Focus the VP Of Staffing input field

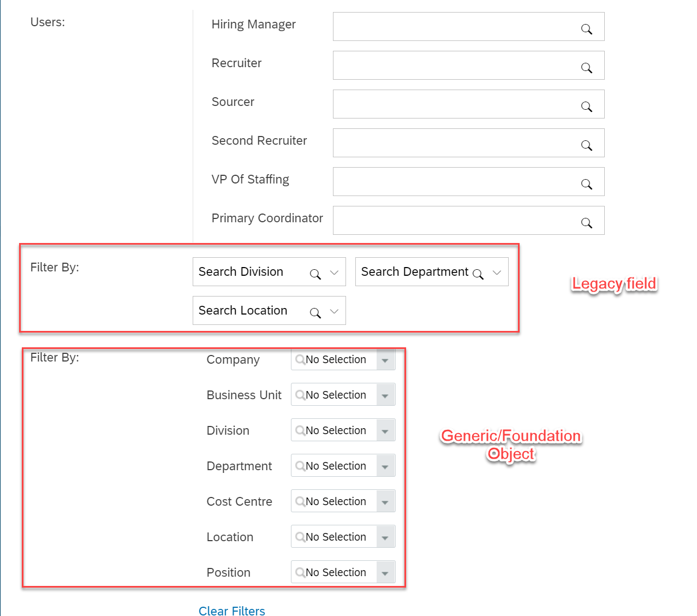[x=468, y=182]
